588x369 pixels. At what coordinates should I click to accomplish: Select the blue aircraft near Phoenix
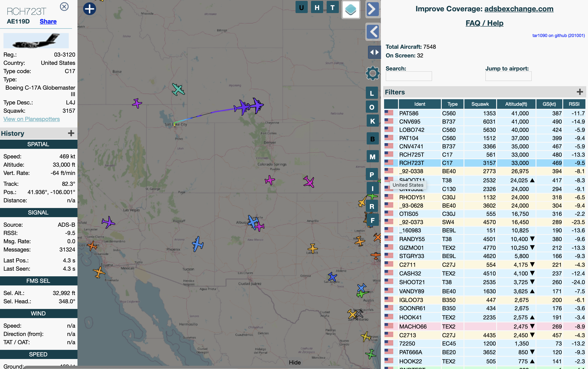click(x=198, y=244)
